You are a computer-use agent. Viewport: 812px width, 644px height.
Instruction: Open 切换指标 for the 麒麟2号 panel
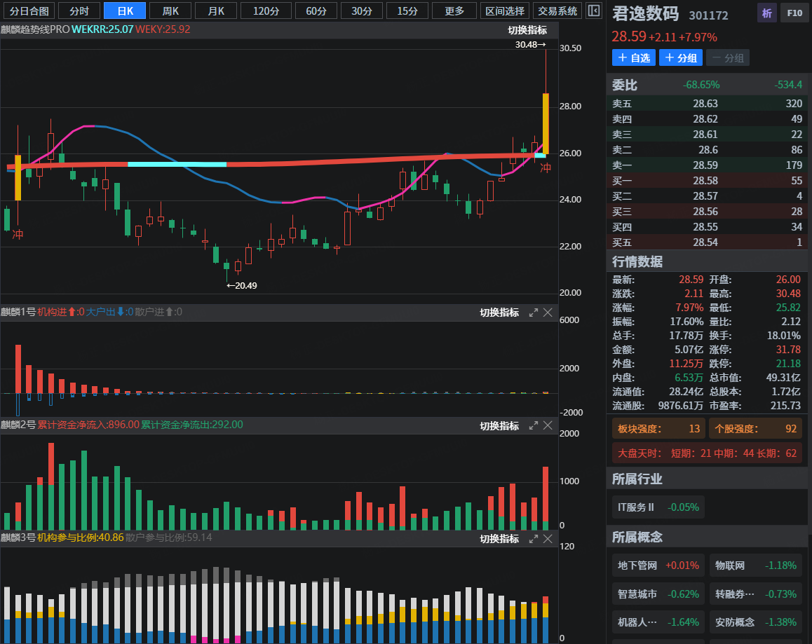click(x=499, y=426)
